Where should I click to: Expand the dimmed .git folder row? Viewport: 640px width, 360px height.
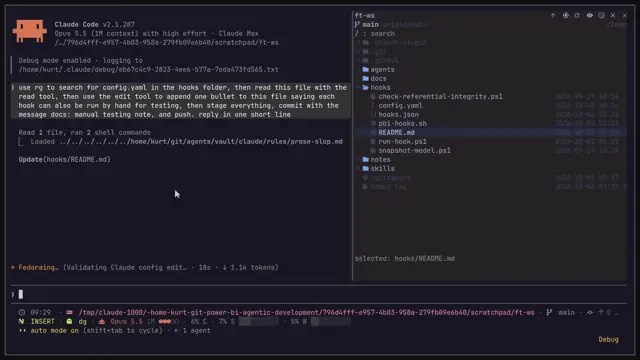(370, 51)
